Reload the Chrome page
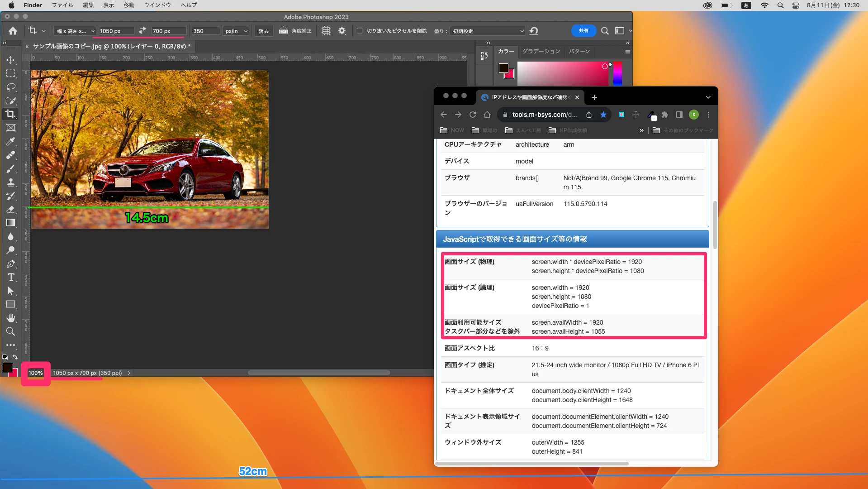Image resolution: width=868 pixels, height=489 pixels. (x=473, y=115)
